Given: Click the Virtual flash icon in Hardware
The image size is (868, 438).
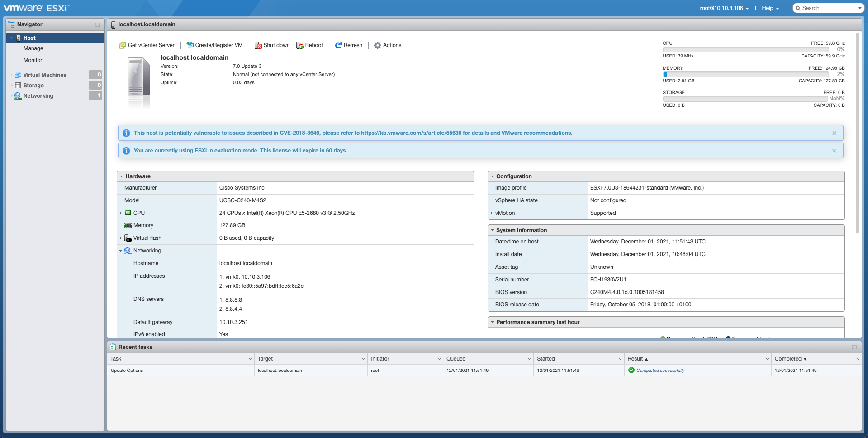Looking at the screenshot, I should click(x=128, y=238).
